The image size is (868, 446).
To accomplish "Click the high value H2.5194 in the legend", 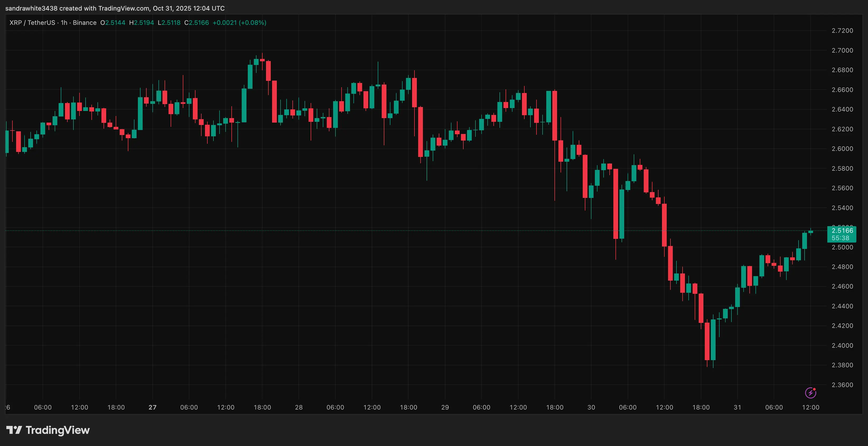I will (x=142, y=22).
